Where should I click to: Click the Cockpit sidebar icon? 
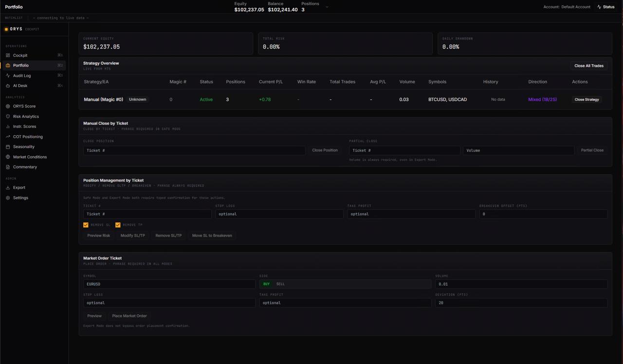tap(8, 55)
